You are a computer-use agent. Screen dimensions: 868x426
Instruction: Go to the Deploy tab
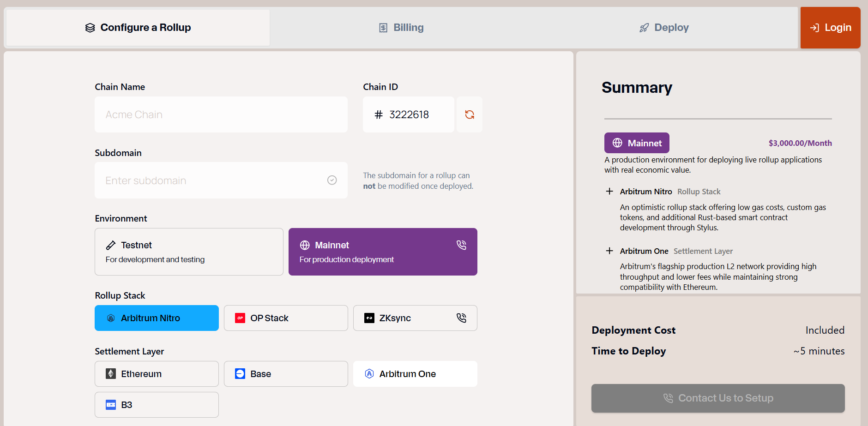pos(664,28)
